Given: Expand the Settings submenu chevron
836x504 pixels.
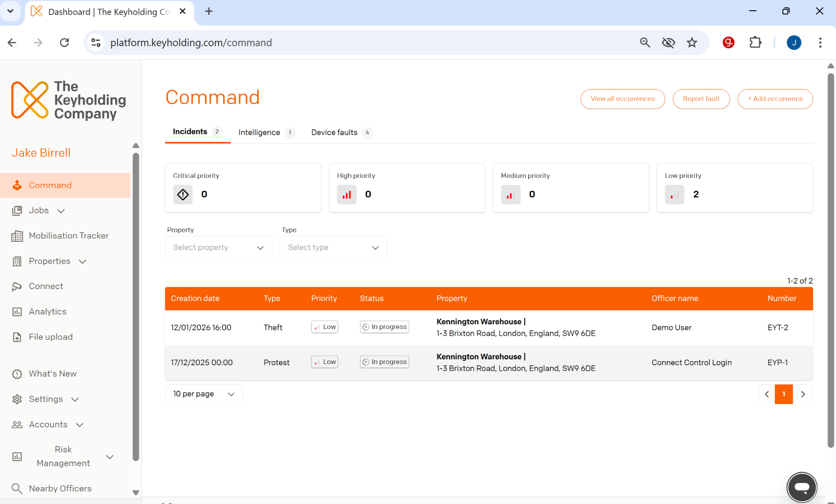Looking at the screenshot, I should coord(75,399).
